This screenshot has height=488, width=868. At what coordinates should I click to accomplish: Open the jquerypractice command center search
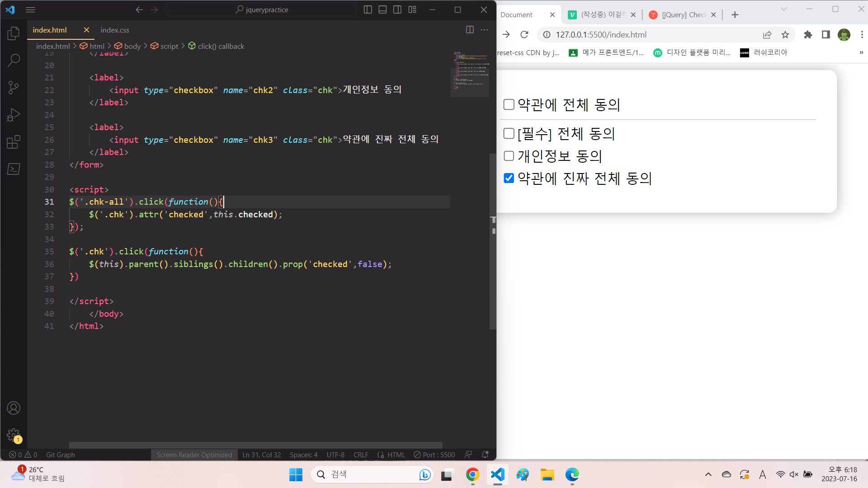261,9
